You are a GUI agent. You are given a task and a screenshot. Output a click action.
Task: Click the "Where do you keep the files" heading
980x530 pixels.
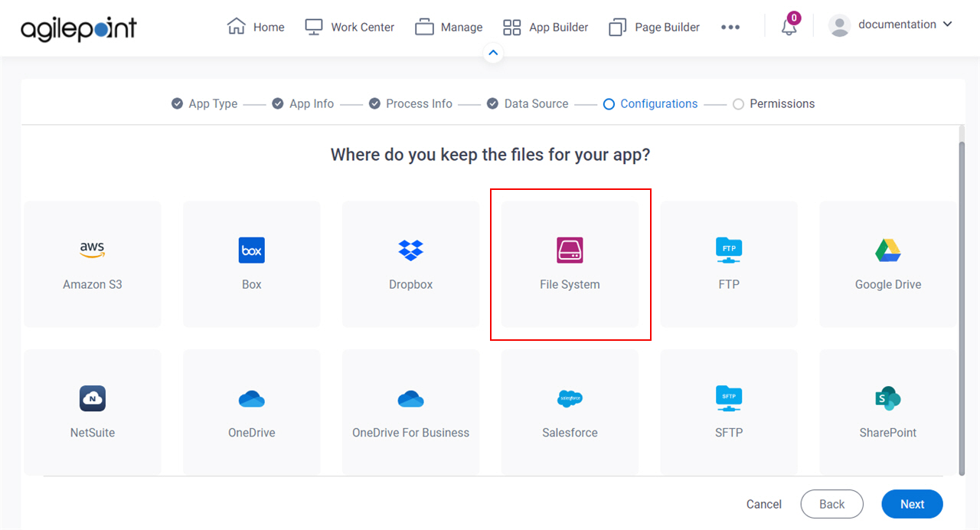click(x=490, y=155)
